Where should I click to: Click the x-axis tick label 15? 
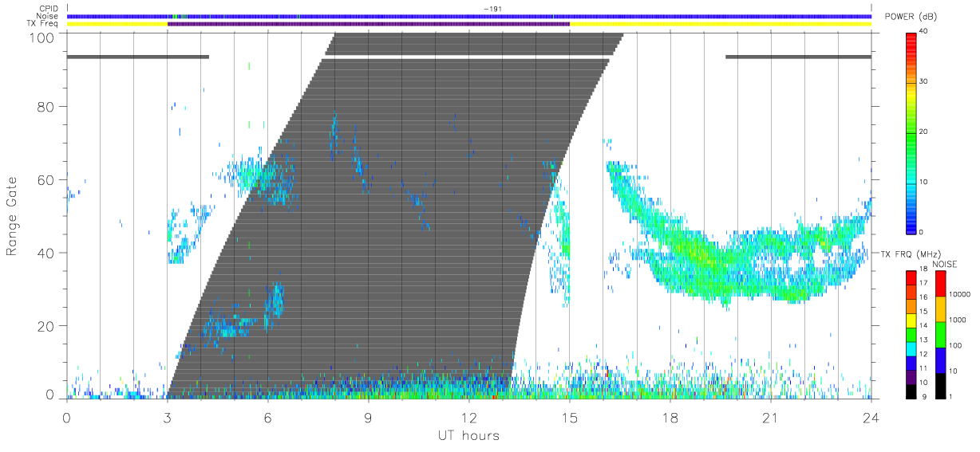(570, 416)
